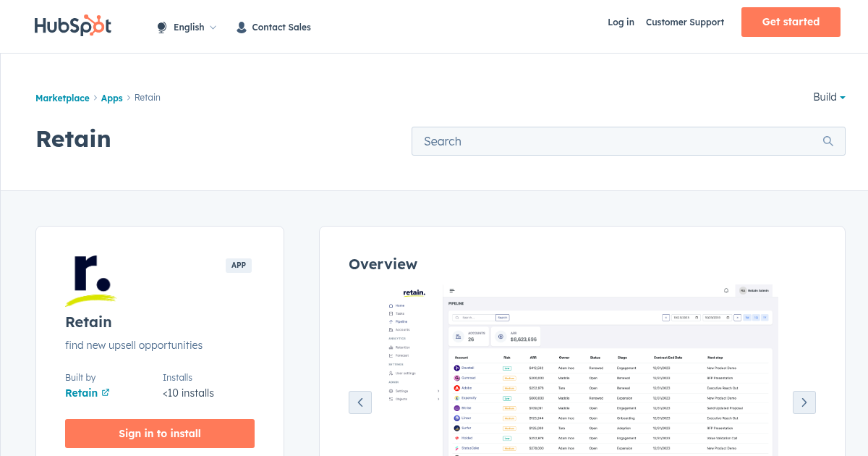Click the Get started button
This screenshot has height=456, width=868.
(791, 22)
